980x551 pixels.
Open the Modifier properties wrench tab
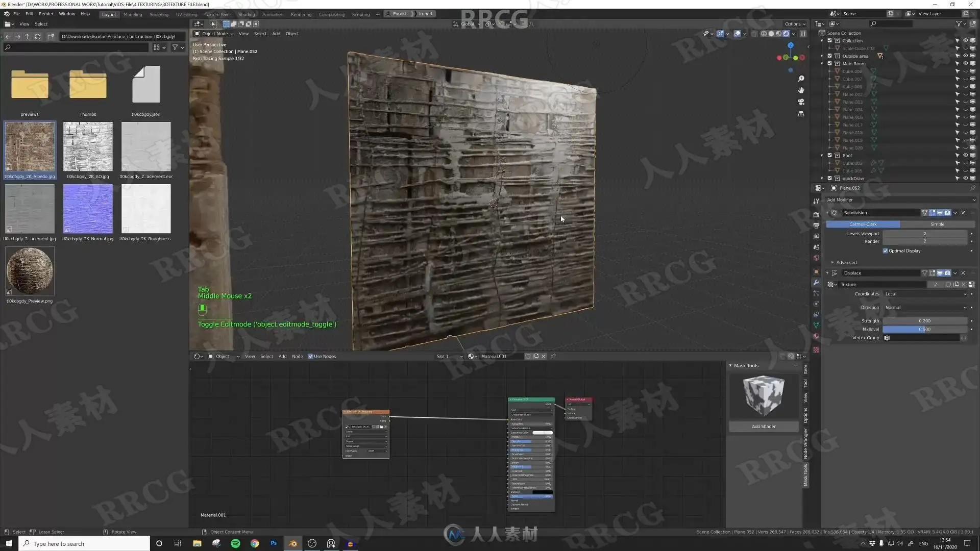click(x=816, y=283)
